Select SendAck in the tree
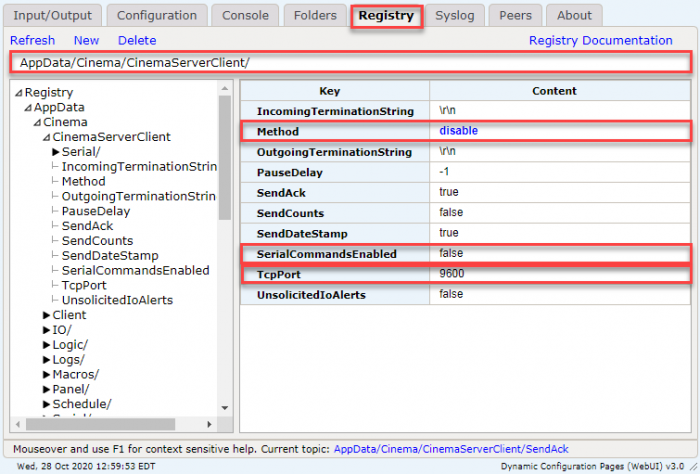 pos(88,226)
